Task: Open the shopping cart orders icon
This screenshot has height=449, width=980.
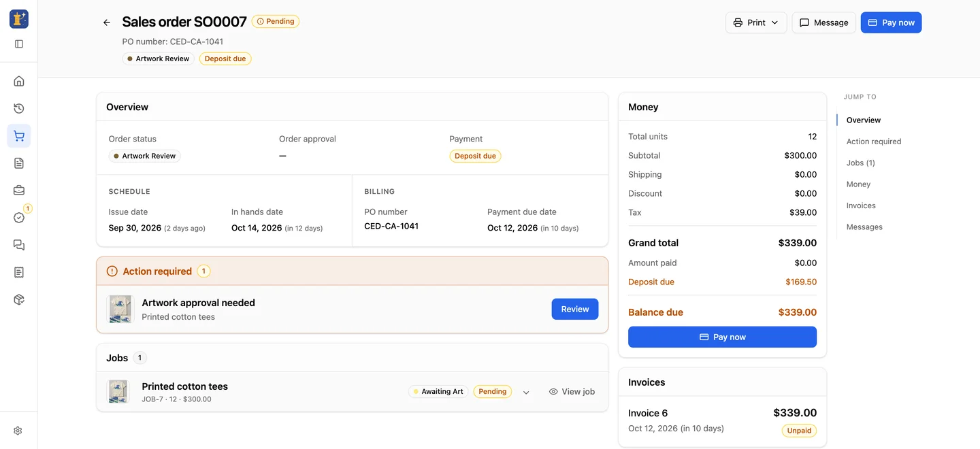Action: click(19, 135)
